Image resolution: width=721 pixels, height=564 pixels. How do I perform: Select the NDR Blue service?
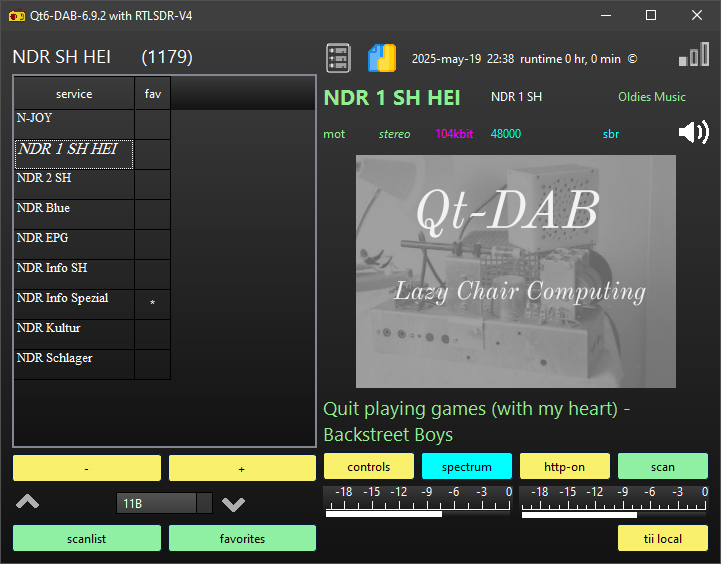tap(74, 214)
